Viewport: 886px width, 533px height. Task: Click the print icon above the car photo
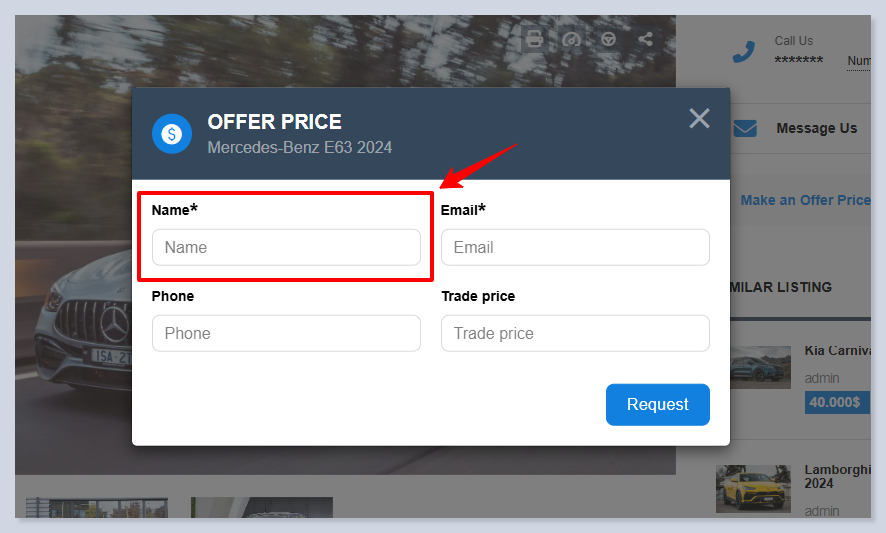coord(535,39)
